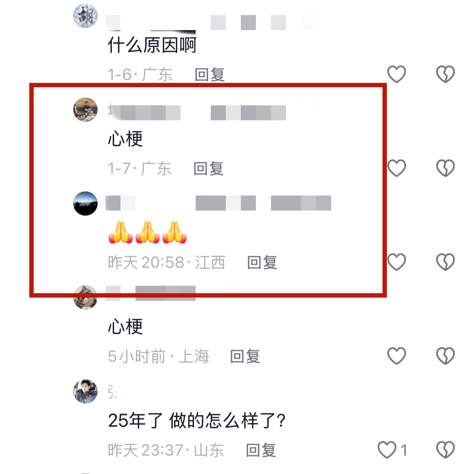
Task: Reply to the 1-7 广东 心梗 comment
Action: click(x=209, y=168)
